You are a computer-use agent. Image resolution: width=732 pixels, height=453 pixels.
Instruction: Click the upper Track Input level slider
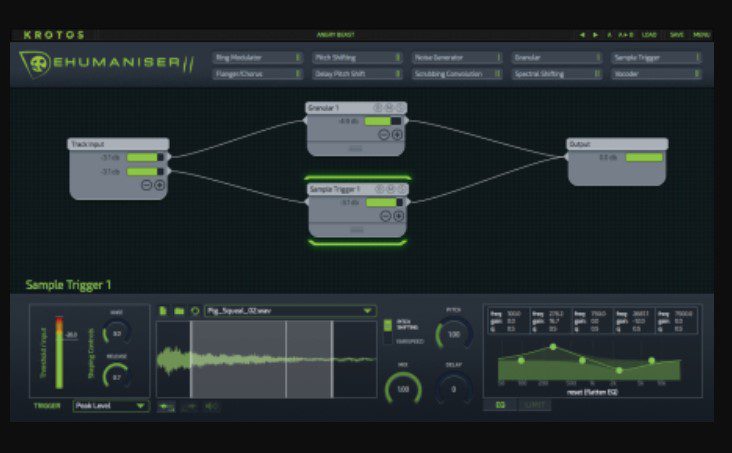145,157
